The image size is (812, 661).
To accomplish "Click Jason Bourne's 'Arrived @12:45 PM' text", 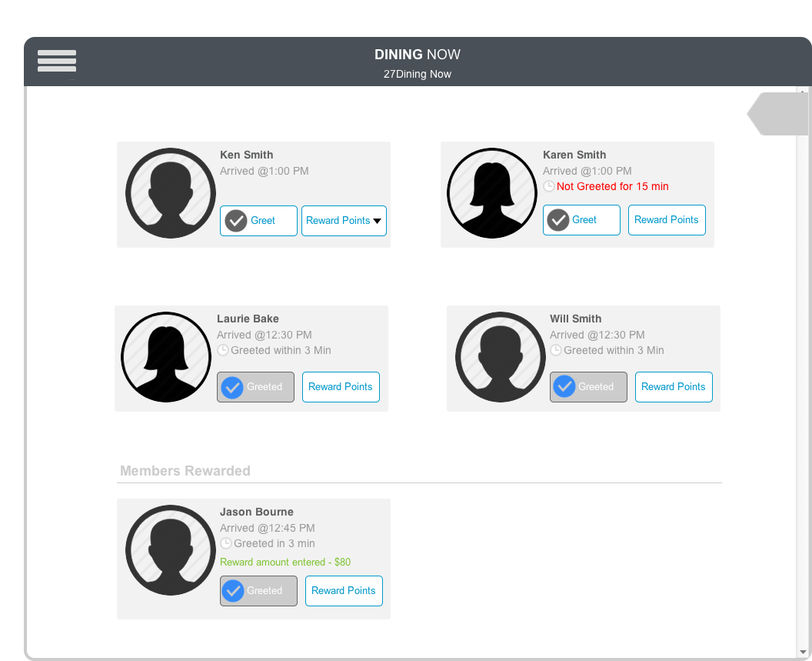I will 268,528.
